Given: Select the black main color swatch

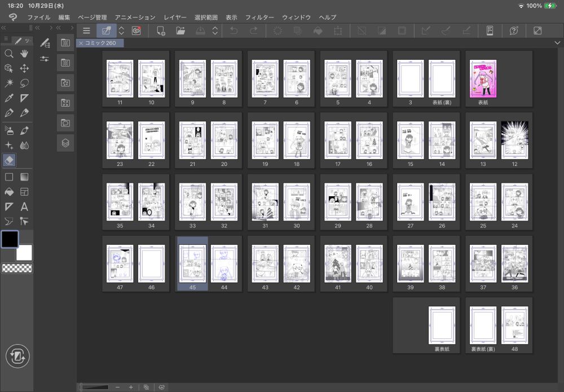Looking at the screenshot, I should coord(10,239).
